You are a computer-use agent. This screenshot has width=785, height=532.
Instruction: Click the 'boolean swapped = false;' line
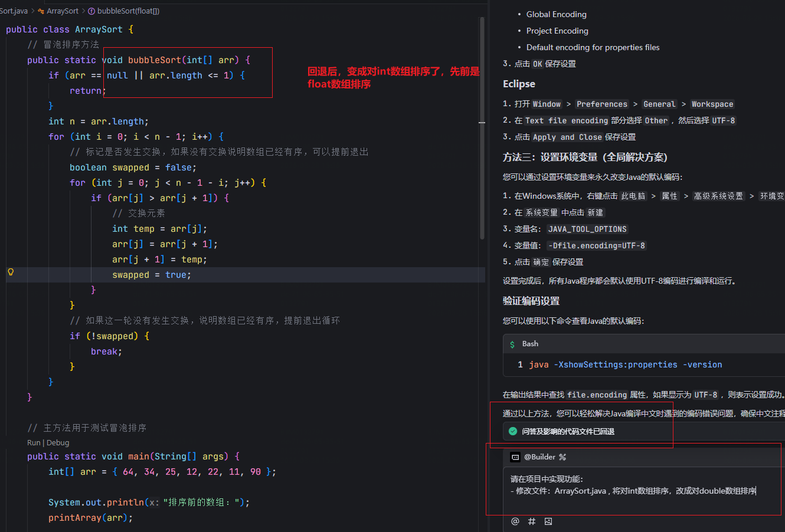coord(133,168)
